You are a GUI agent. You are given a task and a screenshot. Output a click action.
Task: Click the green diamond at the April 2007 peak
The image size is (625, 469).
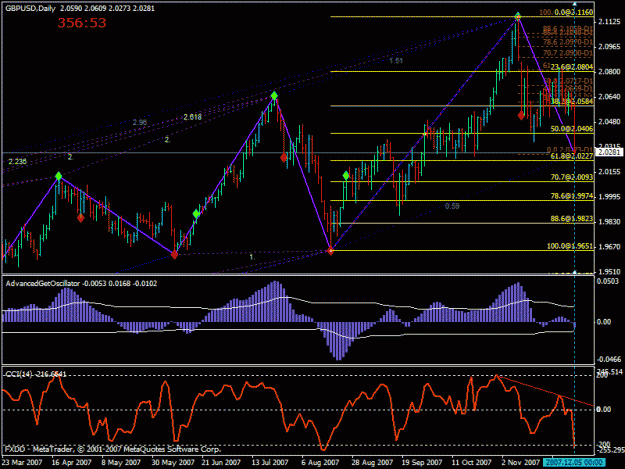[59, 176]
